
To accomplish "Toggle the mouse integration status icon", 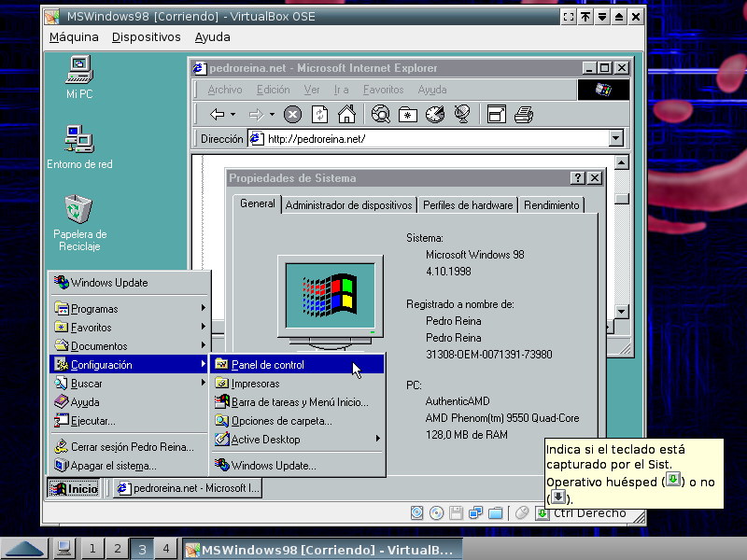I will tap(523, 512).
